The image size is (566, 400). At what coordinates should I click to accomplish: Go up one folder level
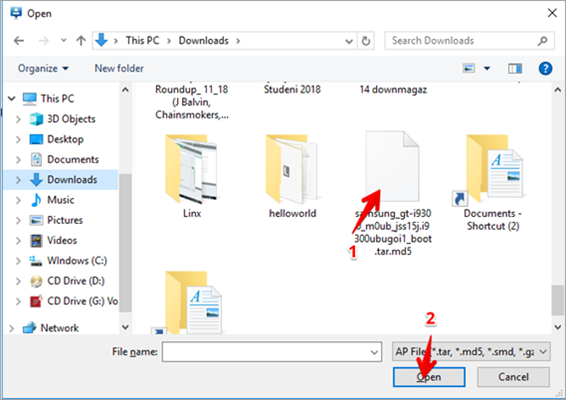(x=81, y=41)
